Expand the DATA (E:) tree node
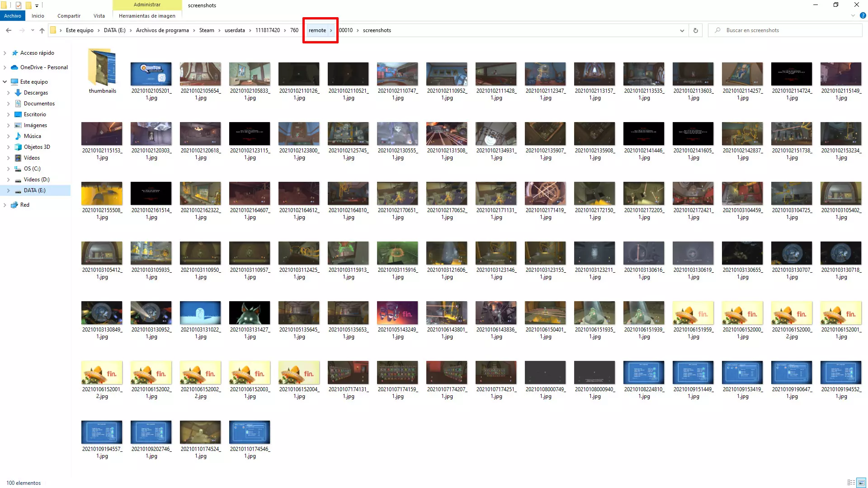Screen dimensions: 868x488 click(8, 190)
